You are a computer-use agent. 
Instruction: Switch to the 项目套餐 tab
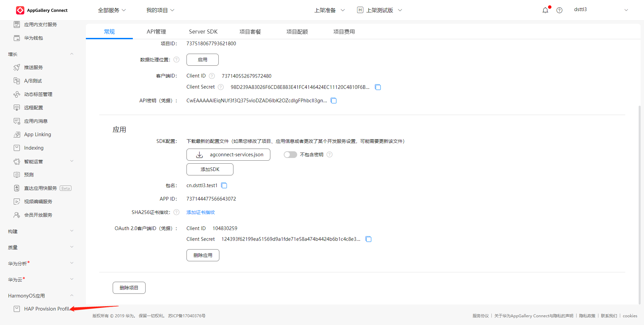[x=250, y=32]
